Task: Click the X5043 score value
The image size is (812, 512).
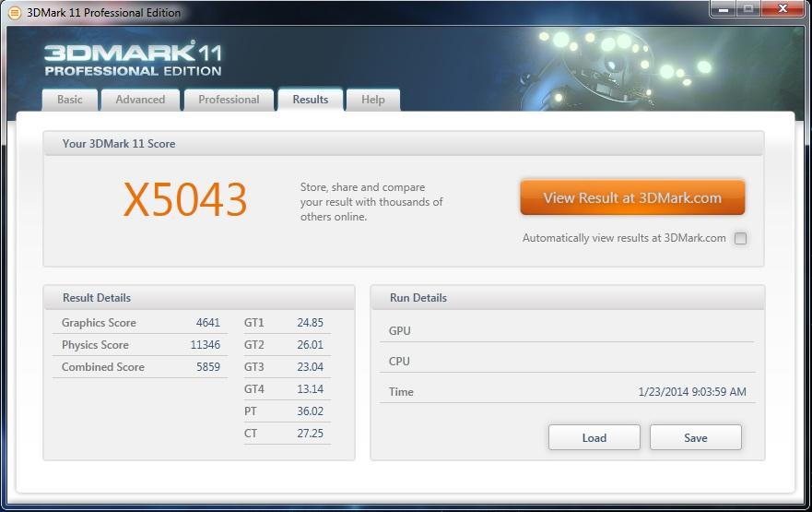Action: pyautogui.click(x=185, y=200)
